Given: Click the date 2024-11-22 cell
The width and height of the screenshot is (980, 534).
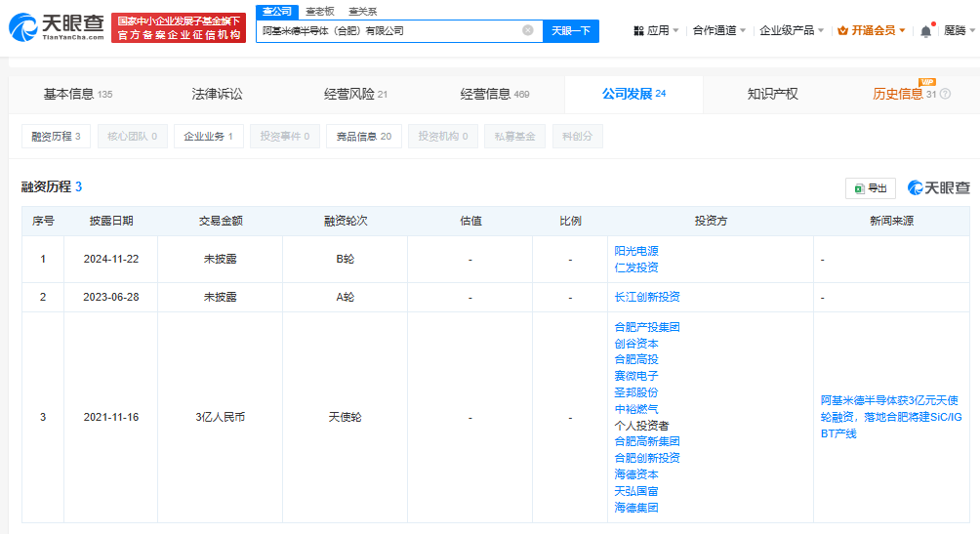Looking at the screenshot, I should coord(111,259).
